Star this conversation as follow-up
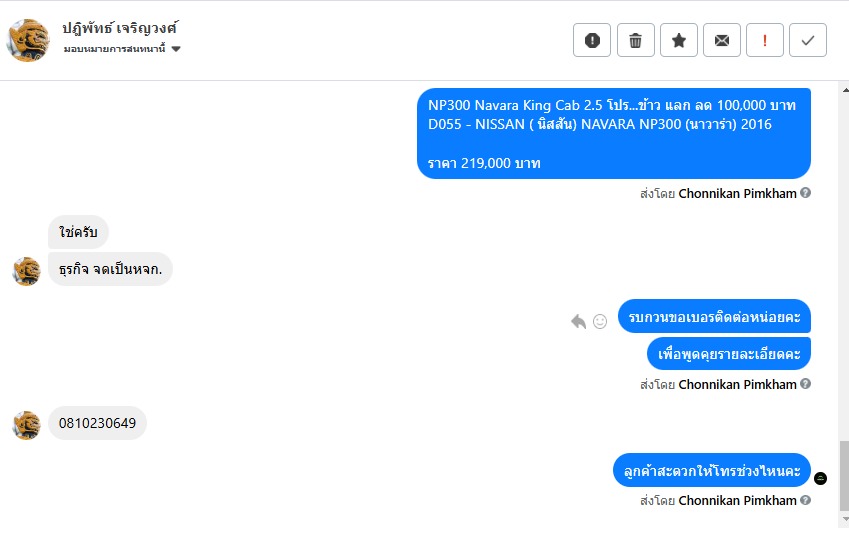 tap(679, 40)
